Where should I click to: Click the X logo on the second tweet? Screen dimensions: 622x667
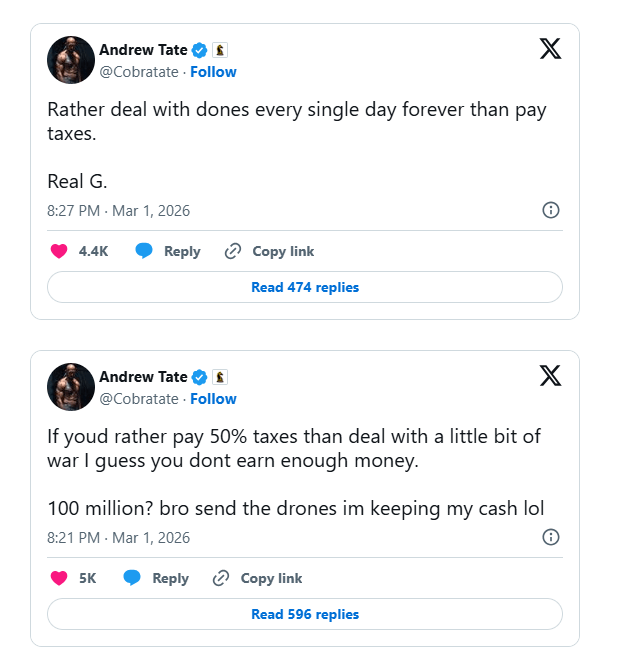[x=550, y=376]
